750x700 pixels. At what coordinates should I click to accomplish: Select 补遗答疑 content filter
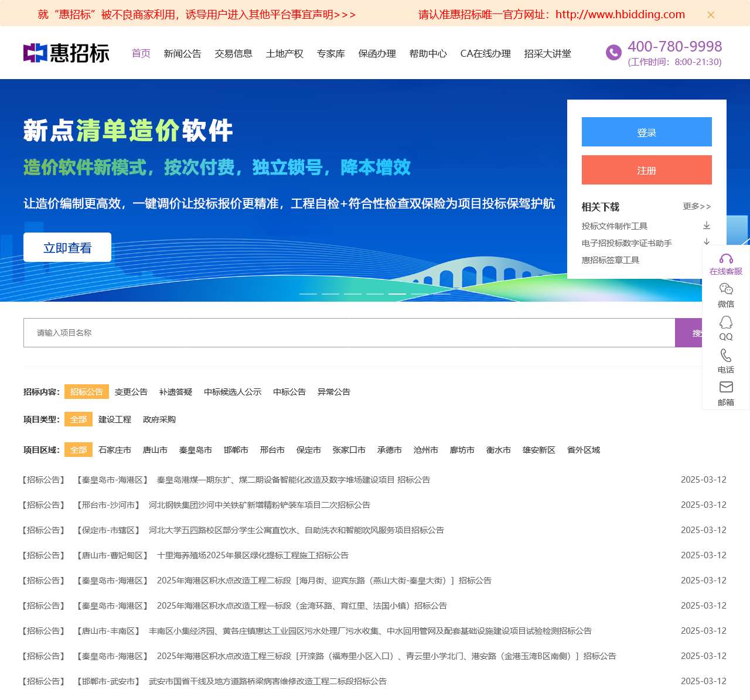(x=176, y=392)
